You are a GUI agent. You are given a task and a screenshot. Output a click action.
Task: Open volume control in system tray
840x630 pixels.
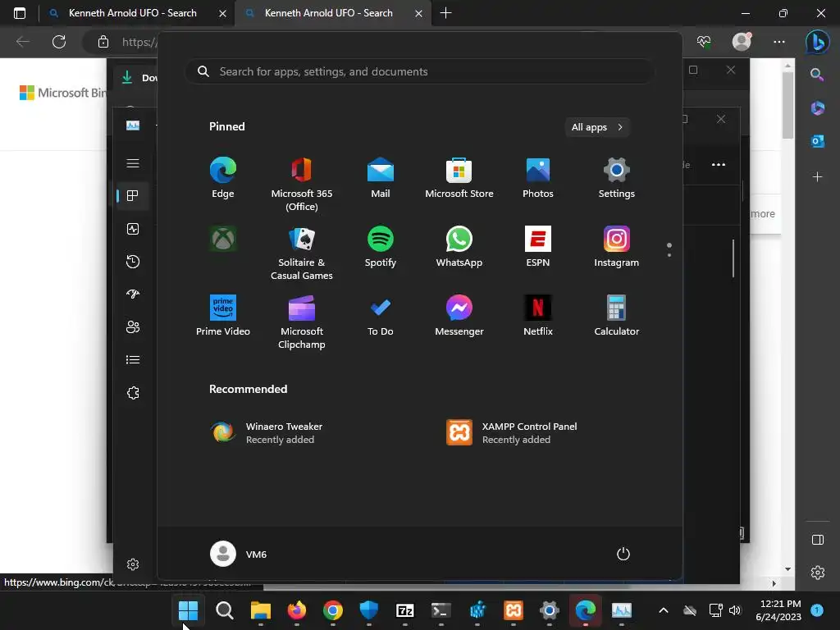(x=734, y=609)
